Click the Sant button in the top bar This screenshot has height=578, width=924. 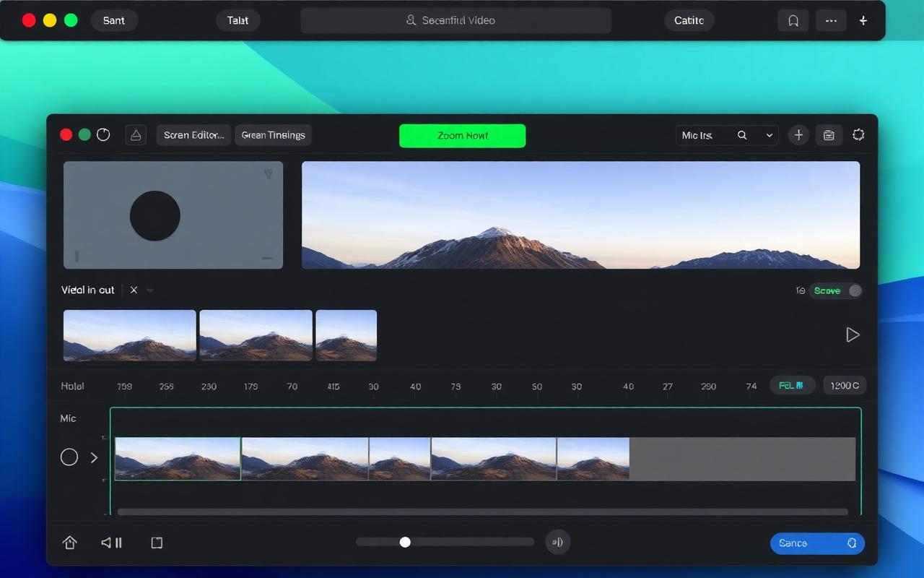tap(114, 20)
